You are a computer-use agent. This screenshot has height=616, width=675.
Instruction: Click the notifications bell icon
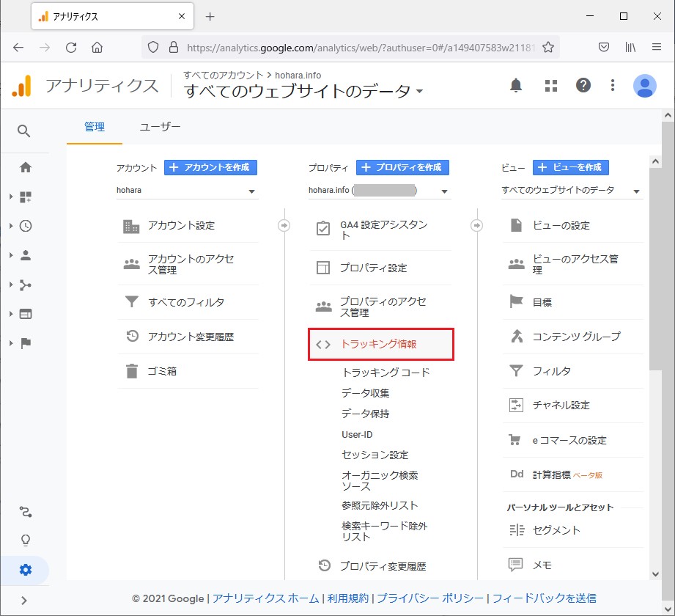pyautogui.click(x=516, y=86)
